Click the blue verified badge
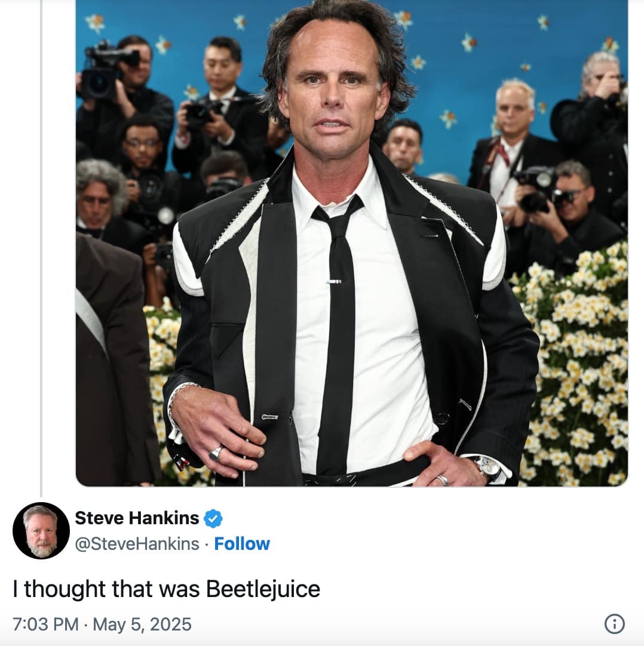 click(213, 518)
